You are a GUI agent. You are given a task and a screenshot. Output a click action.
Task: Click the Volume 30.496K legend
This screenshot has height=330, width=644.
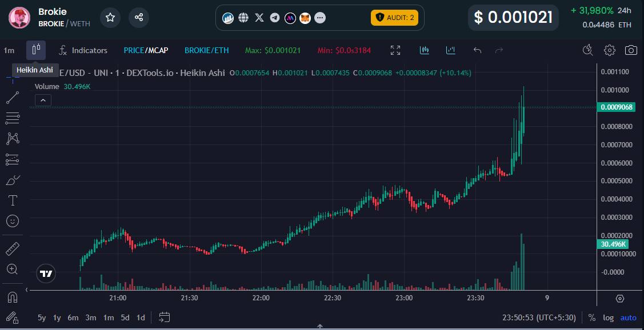pyautogui.click(x=62, y=87)
